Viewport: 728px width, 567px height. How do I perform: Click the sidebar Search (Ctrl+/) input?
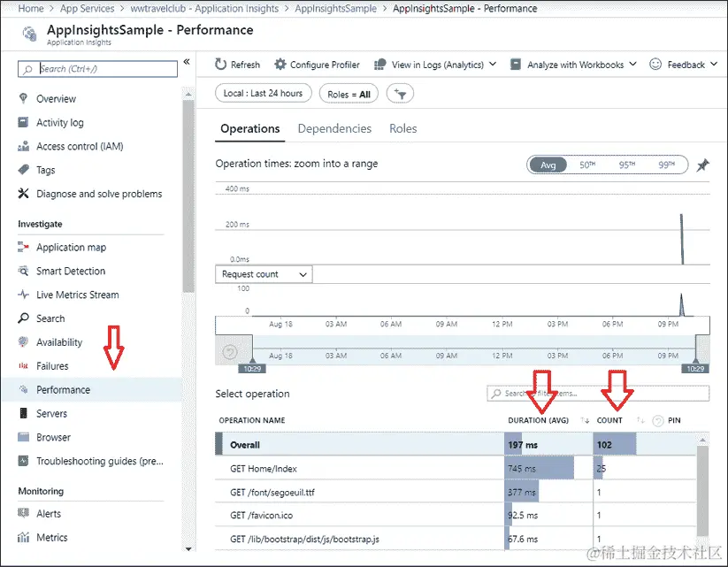pos(97,69)
